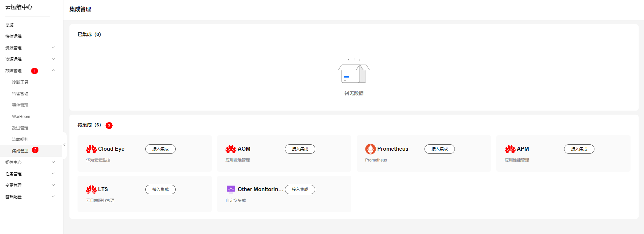
Task: Click 接入集成 button for Prometheus
Action: click(440, 149)
